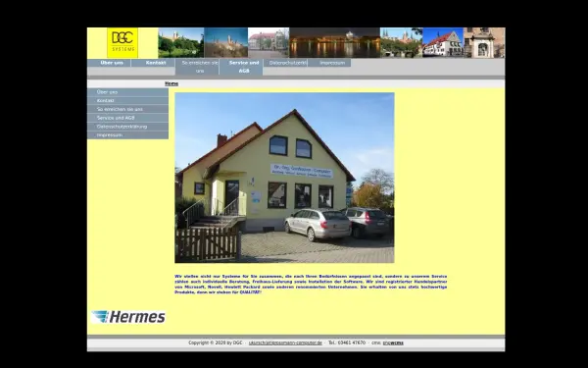The image size is (588, 368).
Task: Select 'So erreichen sie uns' in top navigation
Action: click(197, 67)
